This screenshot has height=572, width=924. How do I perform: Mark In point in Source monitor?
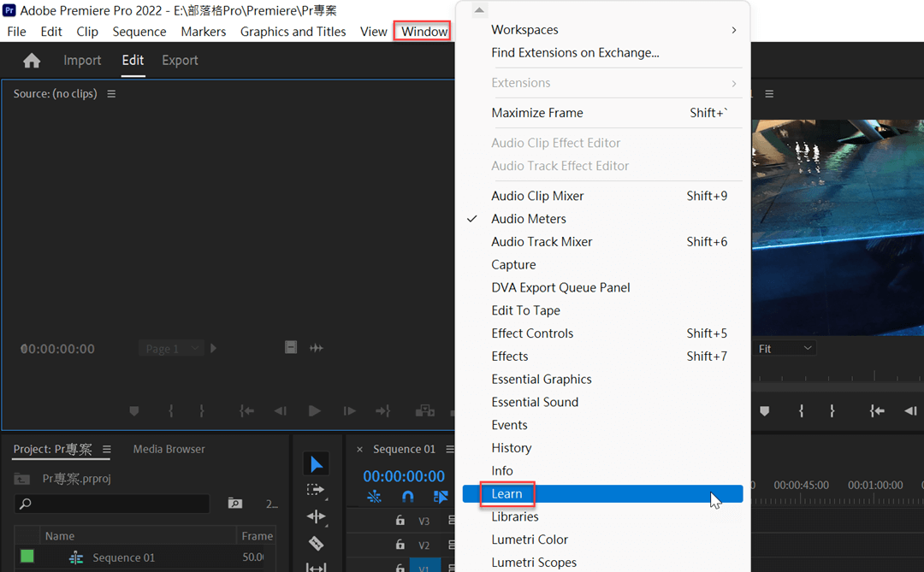click(171, 410)
